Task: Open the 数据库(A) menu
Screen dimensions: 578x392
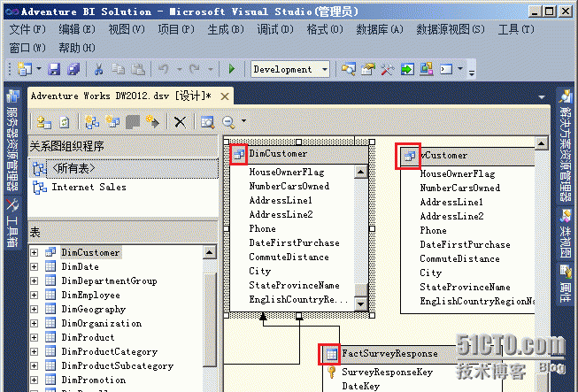Action: pos(380,29)
